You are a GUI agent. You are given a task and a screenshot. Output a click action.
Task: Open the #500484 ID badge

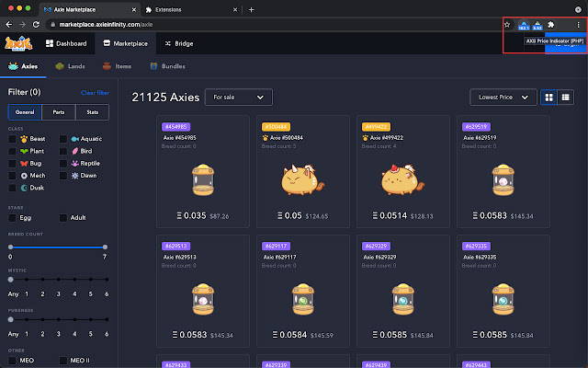pos(276,127)
